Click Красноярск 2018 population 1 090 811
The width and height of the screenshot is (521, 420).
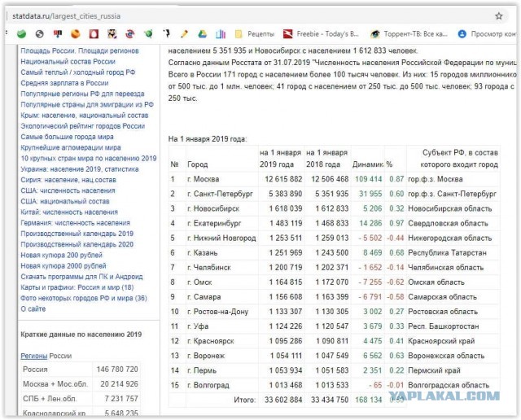(x=332, y=341)
